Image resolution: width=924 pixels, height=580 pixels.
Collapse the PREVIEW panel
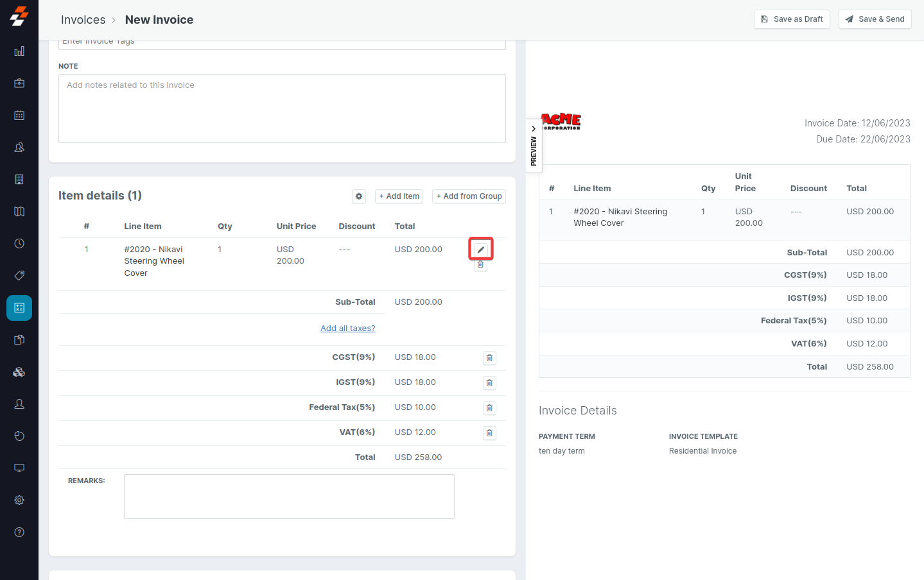[x=534, y=146]
